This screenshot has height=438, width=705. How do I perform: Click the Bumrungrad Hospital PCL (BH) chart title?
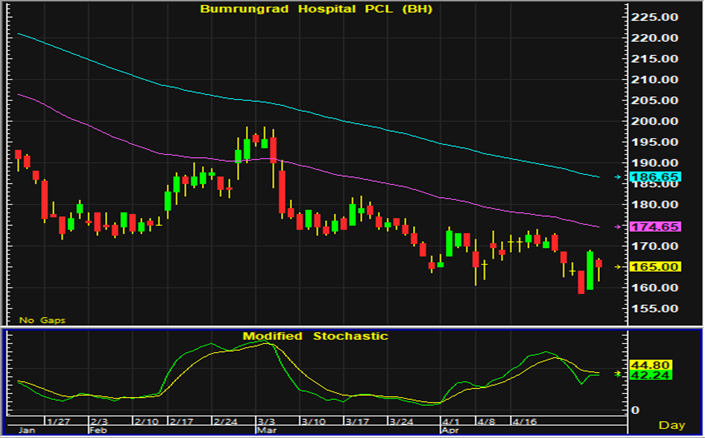tap(316, 9)
